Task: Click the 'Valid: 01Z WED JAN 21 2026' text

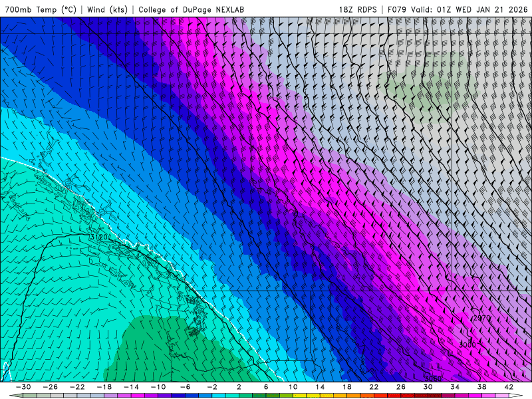Action: [x=469, y=9]
